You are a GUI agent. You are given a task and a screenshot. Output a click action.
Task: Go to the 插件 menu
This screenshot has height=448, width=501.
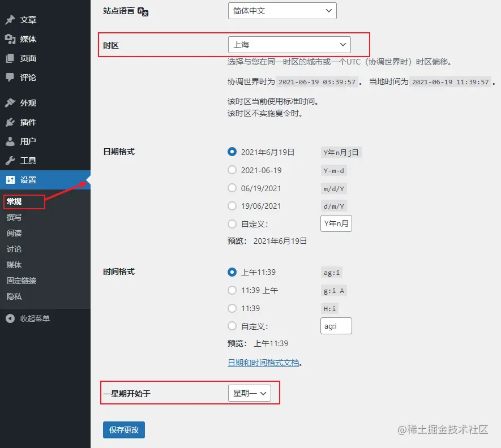tap(45, 122)
